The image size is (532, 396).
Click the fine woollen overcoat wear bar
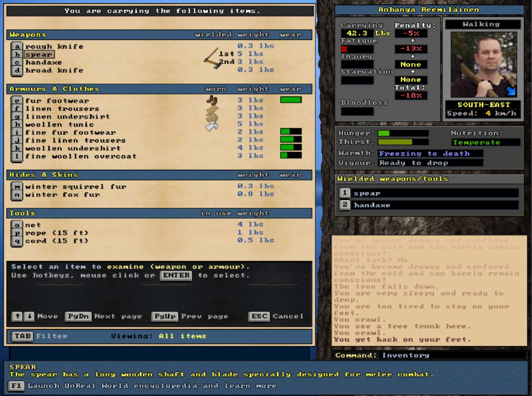pyautogui.click(x=290, y=155)
